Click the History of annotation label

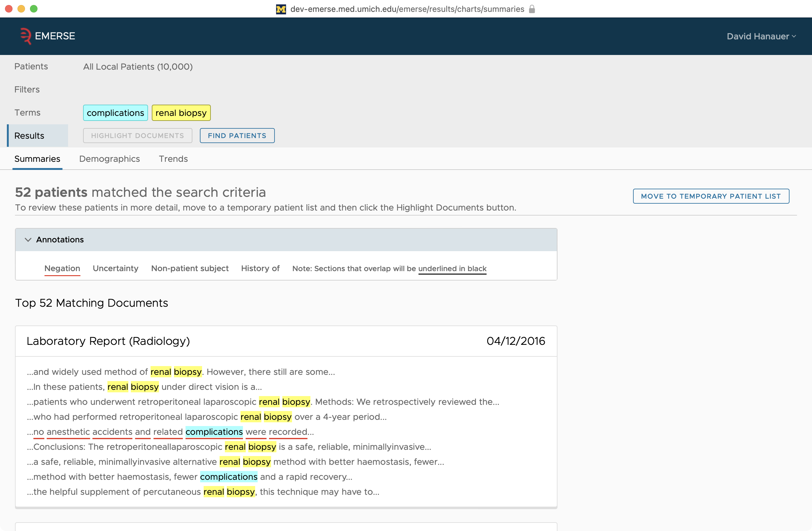pos(260,268)
